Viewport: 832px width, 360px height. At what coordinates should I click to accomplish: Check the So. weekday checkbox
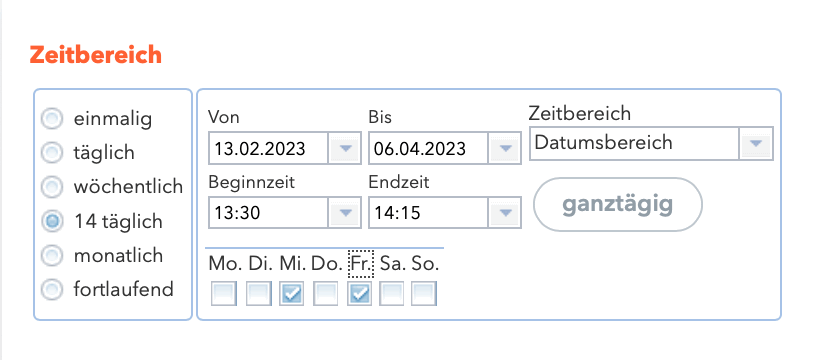tap(424, 294)
